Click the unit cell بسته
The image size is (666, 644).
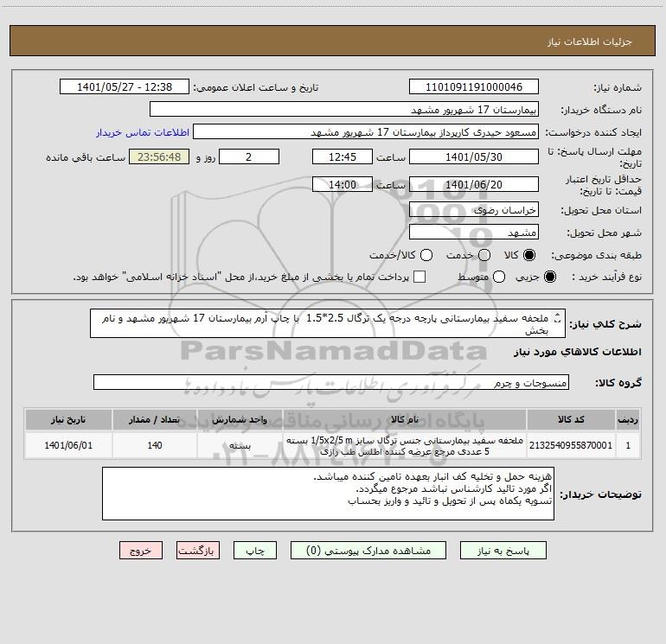click(240, 445)
